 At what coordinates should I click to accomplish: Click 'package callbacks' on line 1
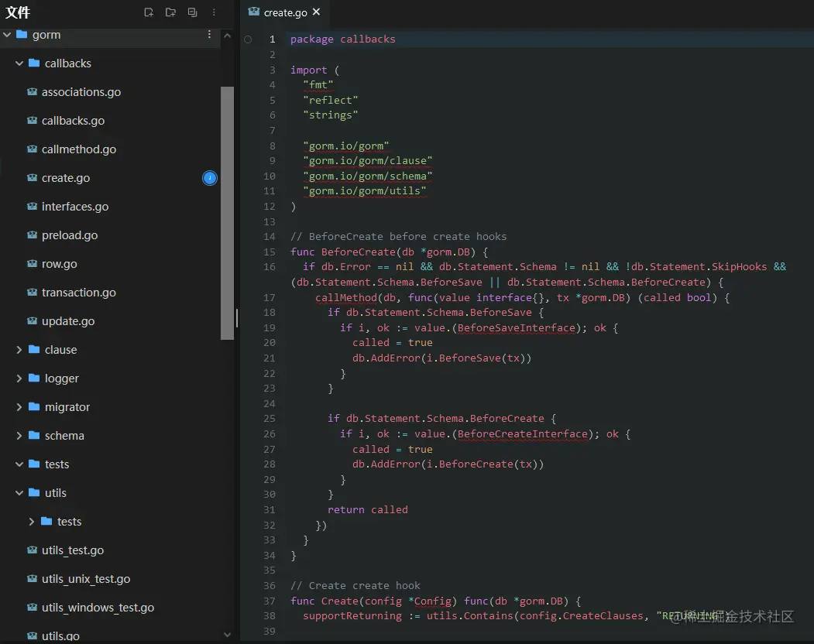[342, 39]
